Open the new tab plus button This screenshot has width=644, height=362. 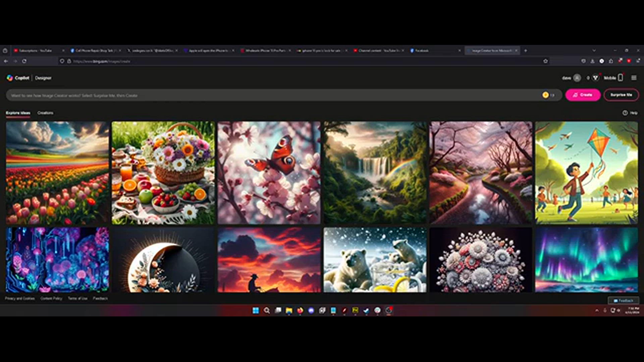pyautogui.click(x=525, y=50)
